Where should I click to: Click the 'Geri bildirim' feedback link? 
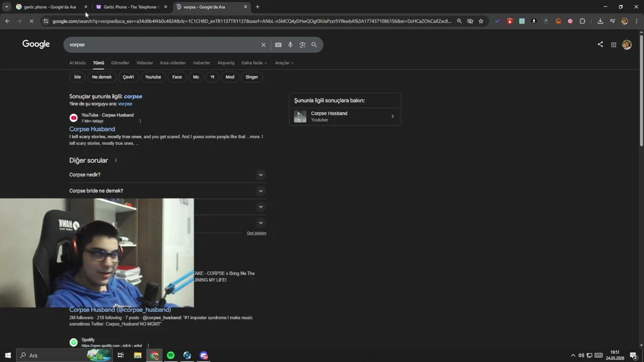[x=257, y=233]
